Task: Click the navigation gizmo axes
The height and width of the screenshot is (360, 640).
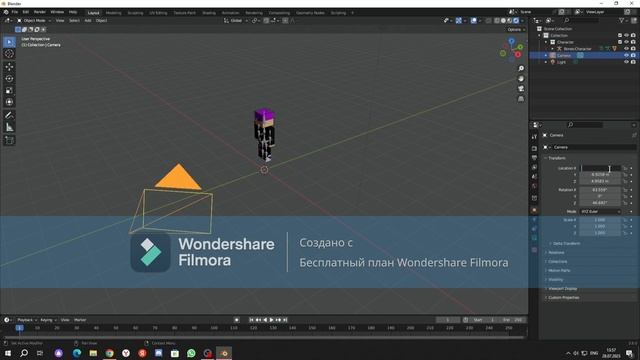Action: (x=511, y=49)
